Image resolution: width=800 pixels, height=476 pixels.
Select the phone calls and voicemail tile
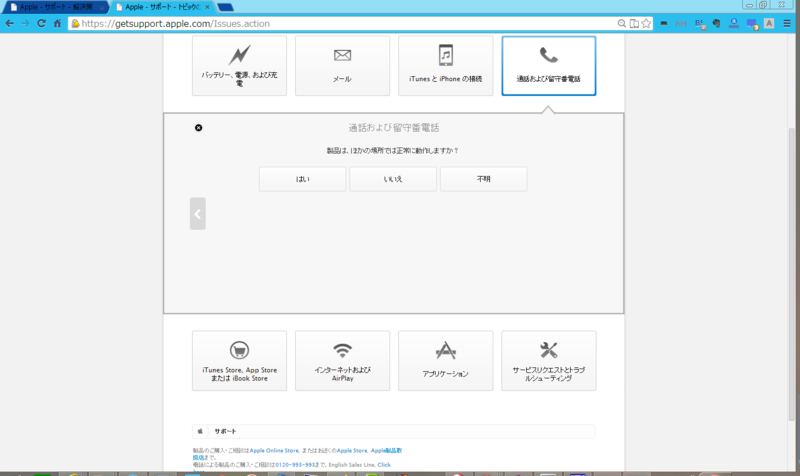point(548,65)
